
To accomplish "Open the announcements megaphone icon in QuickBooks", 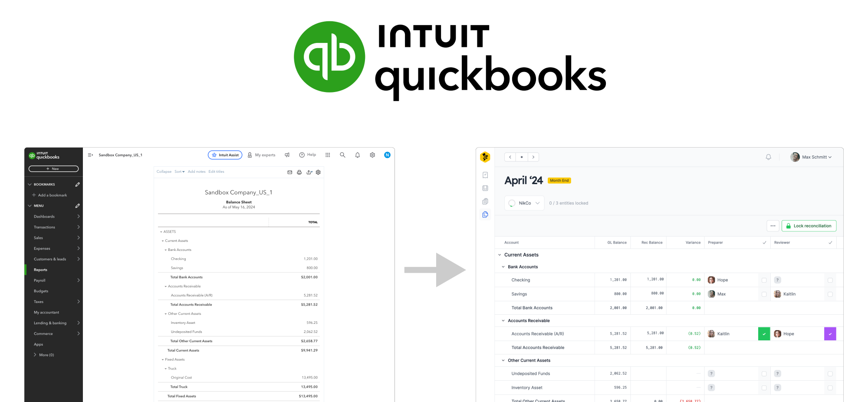I will pyautogui.click(x=287, y=155).
